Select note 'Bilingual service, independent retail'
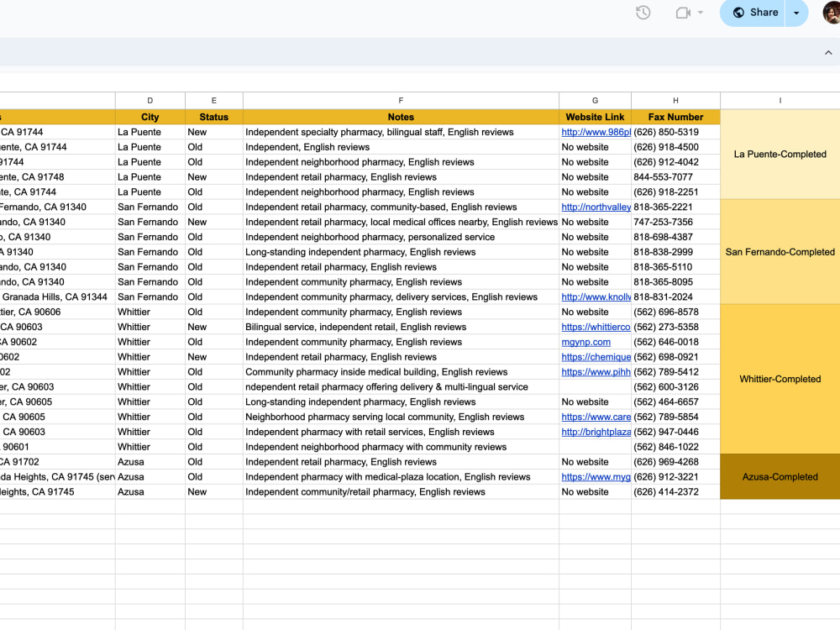The height and width of the screenshot is (630, 840). coord(401,327)
